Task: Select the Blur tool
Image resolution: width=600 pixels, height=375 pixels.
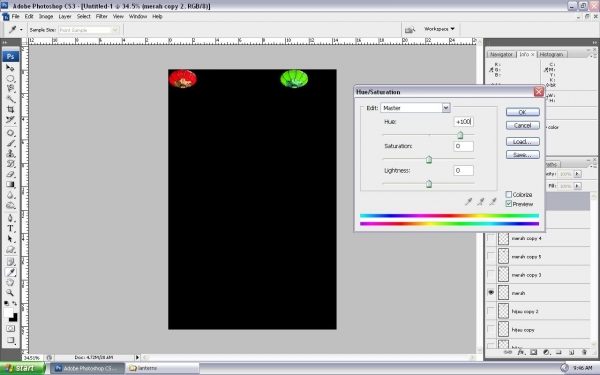Action: [10, 195]
